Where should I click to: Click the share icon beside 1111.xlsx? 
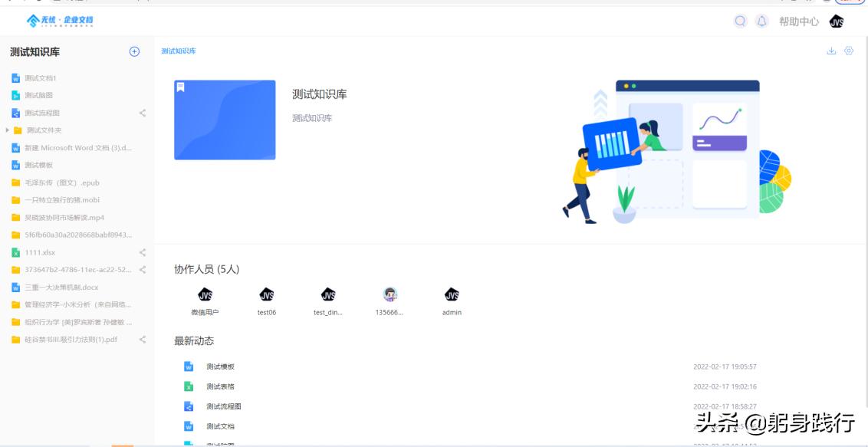pos(141,252)
